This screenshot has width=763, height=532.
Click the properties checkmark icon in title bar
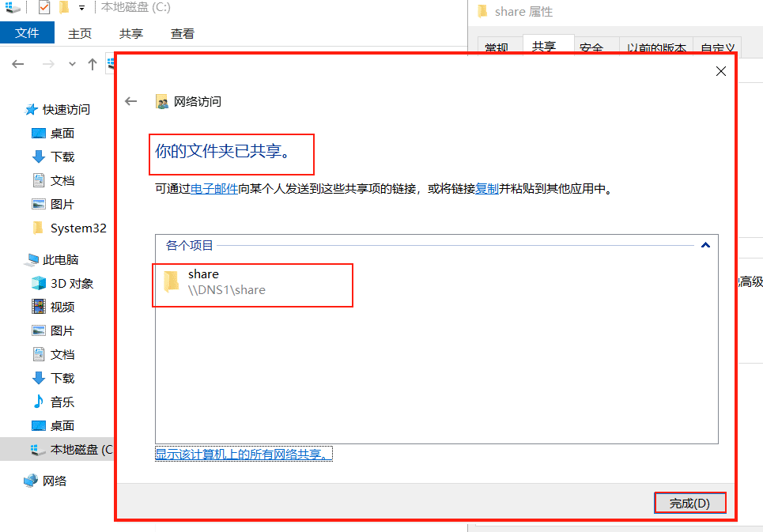[x=44, y=7]
